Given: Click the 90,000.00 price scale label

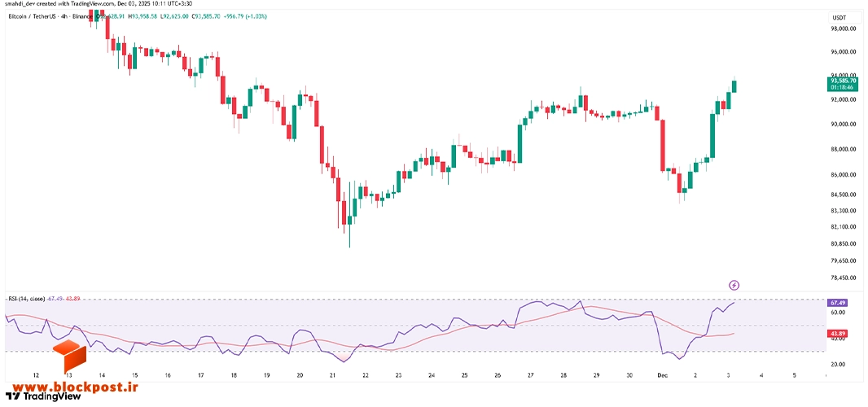Looking at the screenshot, I should pos(844,125).
